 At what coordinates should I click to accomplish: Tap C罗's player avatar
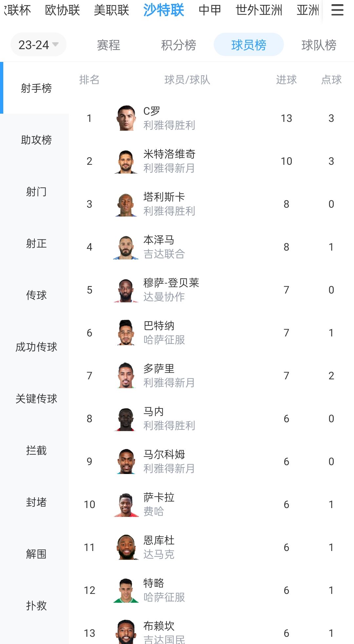[x=126, y=118]
